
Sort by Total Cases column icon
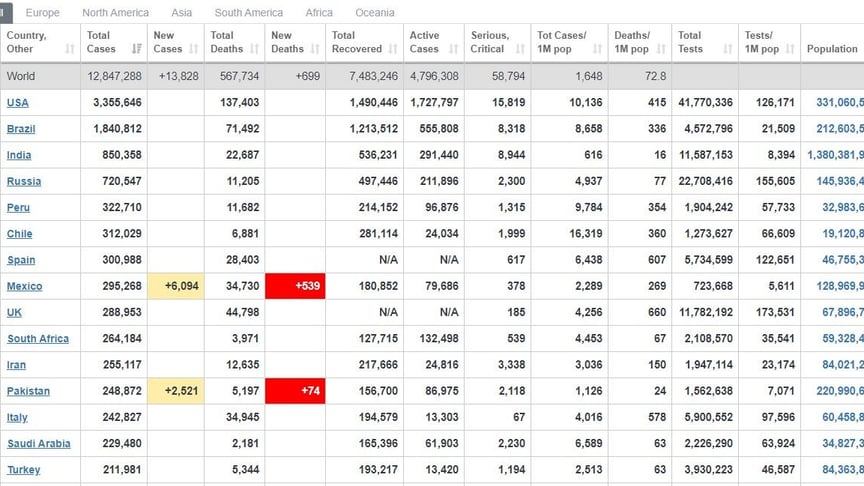(137, 49)
